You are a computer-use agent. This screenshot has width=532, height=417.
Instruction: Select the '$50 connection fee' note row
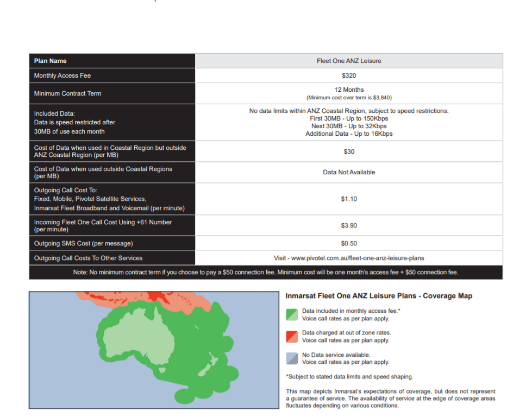(x=266, y=272)
